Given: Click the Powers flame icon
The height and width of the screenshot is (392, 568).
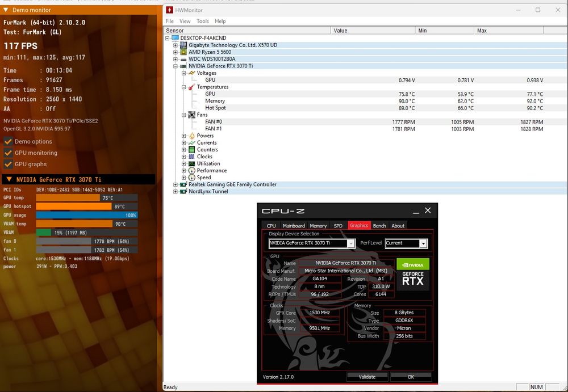Looking at the screenshot, I should click(191, 136).
